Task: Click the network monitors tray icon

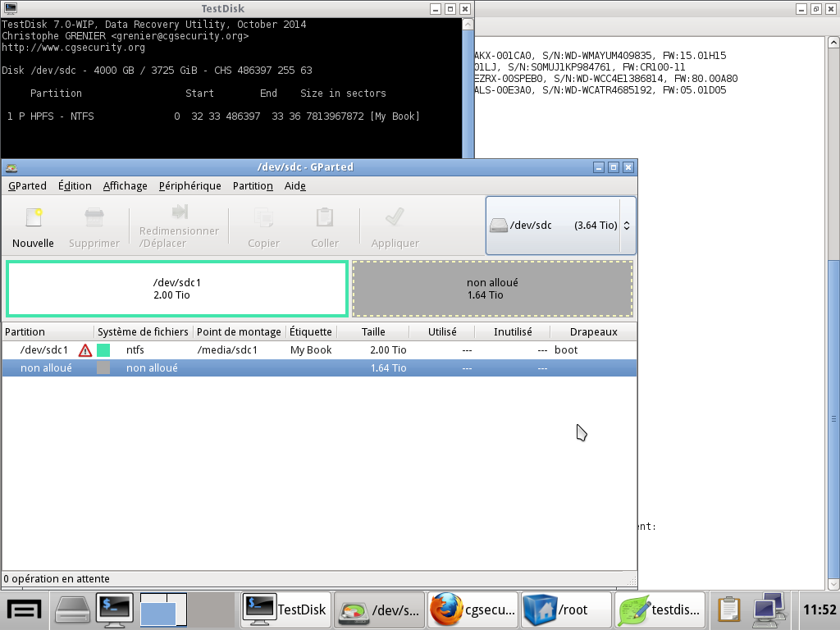Action: pos(769,609)
